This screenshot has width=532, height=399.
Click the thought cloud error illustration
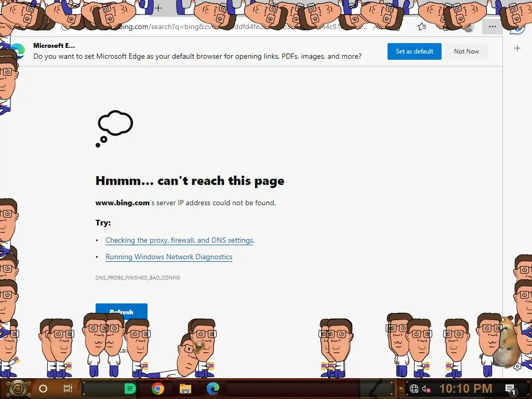pyautogui.click(x=114, y=129)
